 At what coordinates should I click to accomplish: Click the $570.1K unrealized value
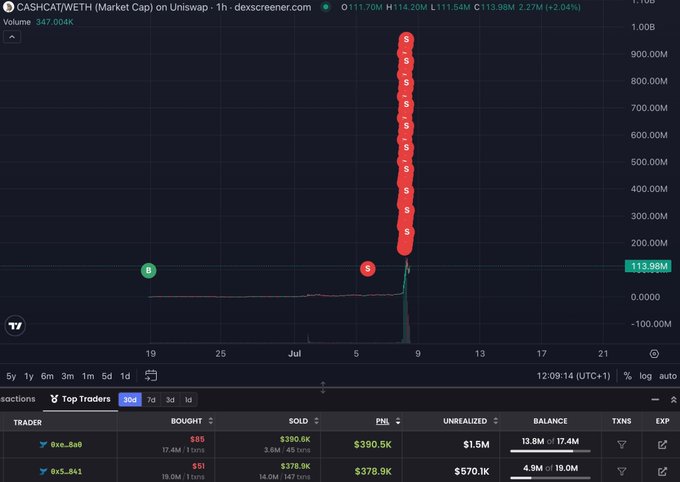pyautogui.click(x=471, y=471)
